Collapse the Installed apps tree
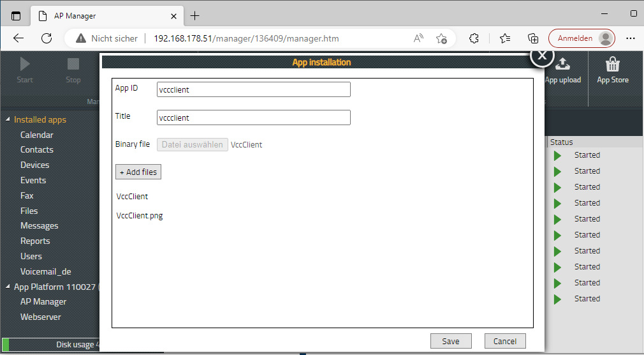The width and height of the screenshot is (644, 355). coord(8,119)
